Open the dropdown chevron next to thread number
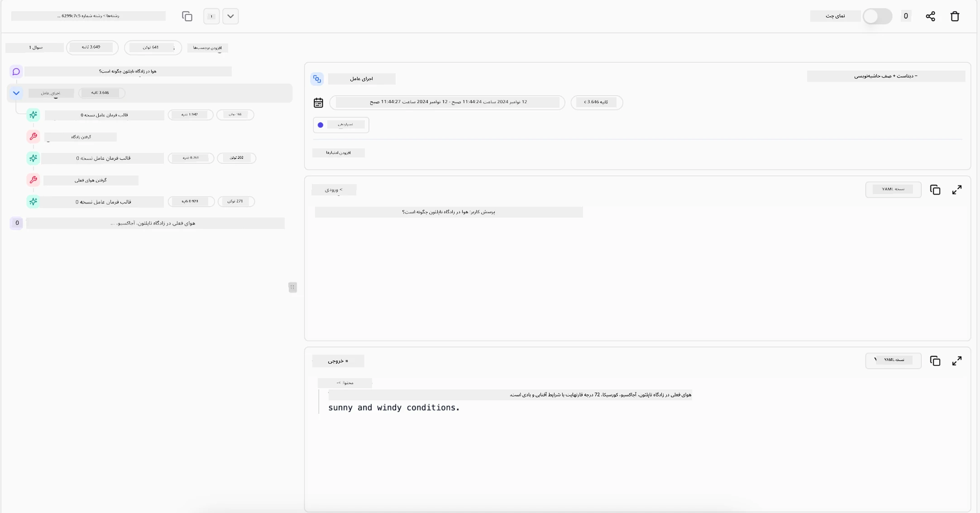This screenshot has width=980, height=513. [230, 16]
